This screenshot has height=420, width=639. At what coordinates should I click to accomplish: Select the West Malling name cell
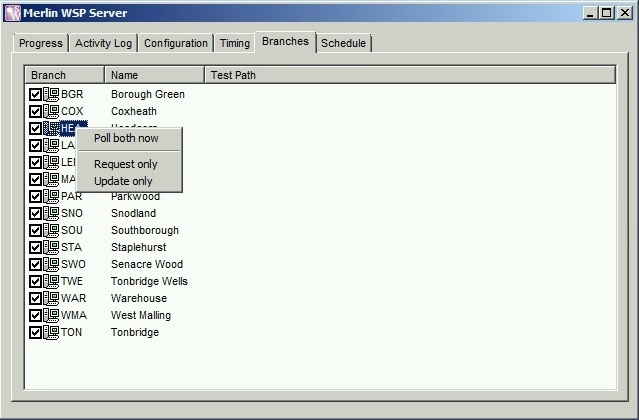pos(141,315)
